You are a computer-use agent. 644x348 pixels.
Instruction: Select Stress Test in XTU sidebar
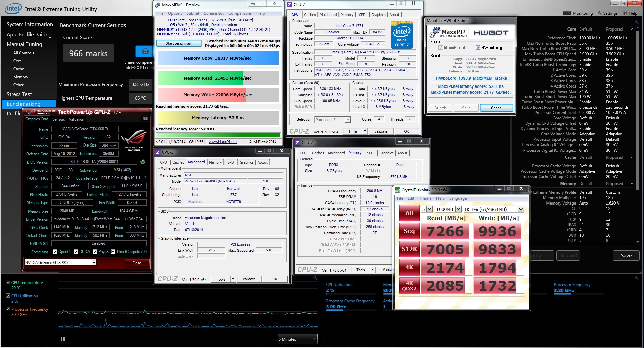point(19,94)
